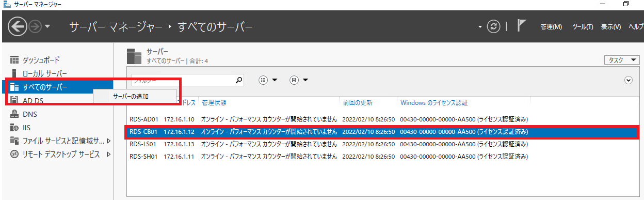Open the タスク dropdown
Image resolution: width=644 pixels, height=200 pixels.
click(622, 60)
